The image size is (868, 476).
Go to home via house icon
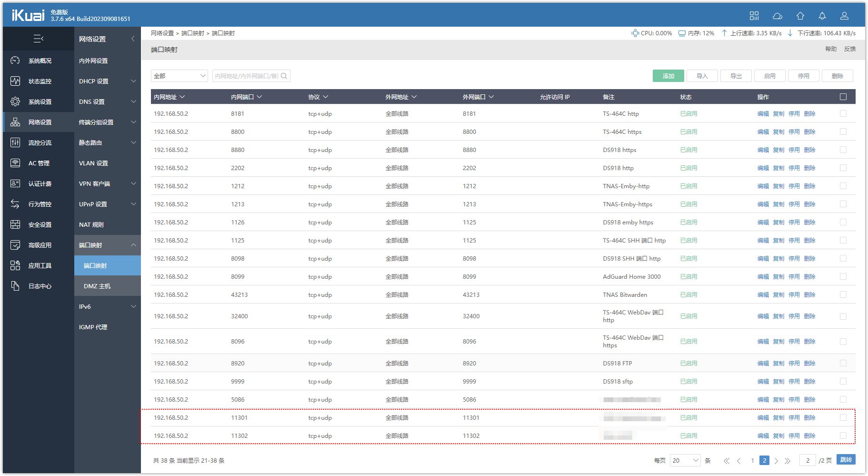tap(800, 16)
